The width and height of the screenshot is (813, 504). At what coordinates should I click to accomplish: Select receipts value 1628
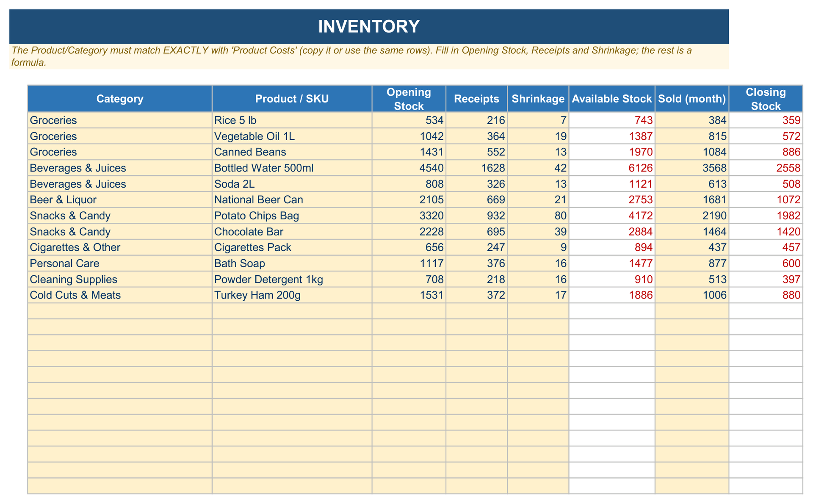(476, 168)
